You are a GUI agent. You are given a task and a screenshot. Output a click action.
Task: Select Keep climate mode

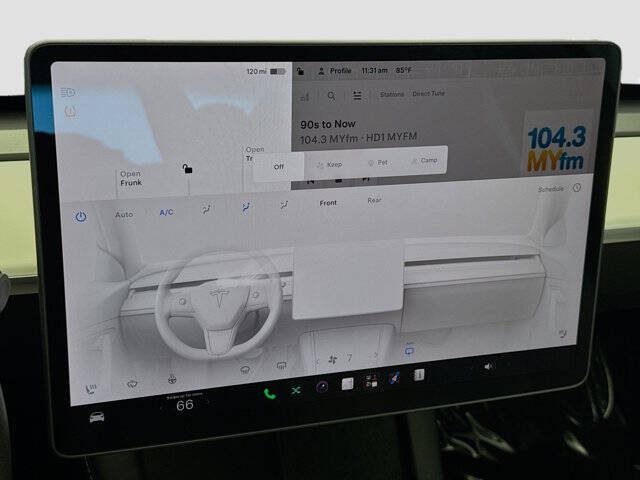(x=330, y=164)
